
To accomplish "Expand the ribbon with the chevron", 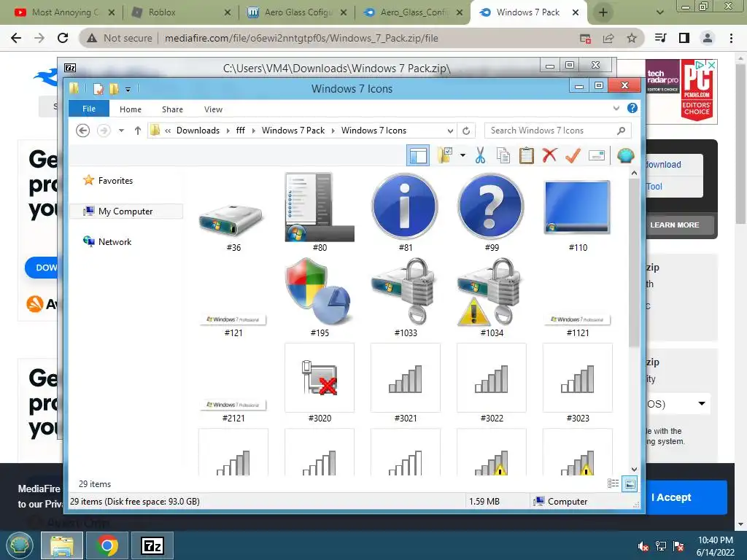I will point(616,108).
